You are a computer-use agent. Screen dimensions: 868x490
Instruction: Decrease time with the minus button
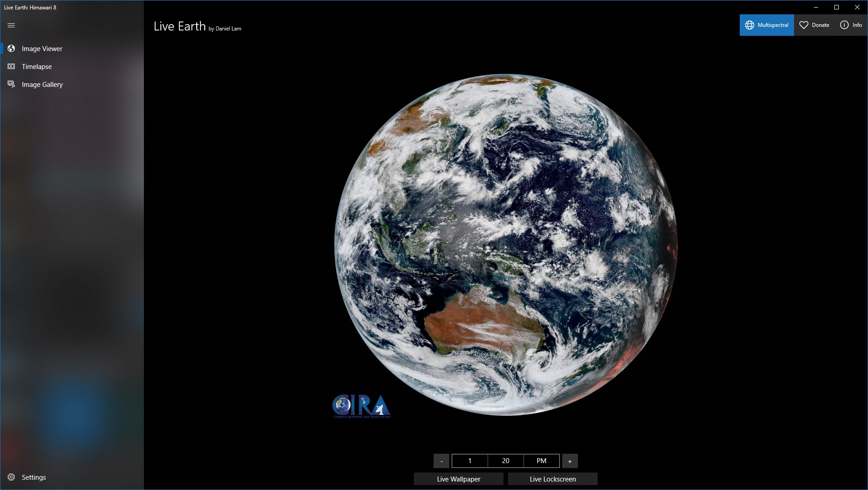441,461
